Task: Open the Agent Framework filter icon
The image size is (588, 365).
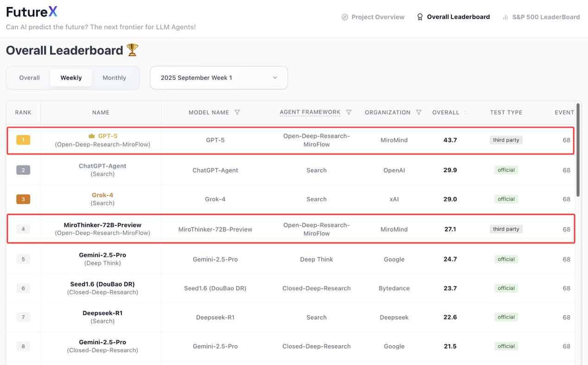Action: (x=349, y=112)
